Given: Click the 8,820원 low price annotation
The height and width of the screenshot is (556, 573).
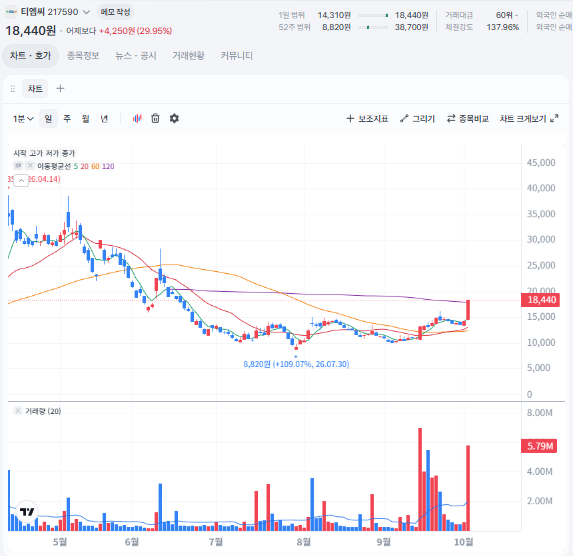Looking at the screenshot, I should [296, 364].
